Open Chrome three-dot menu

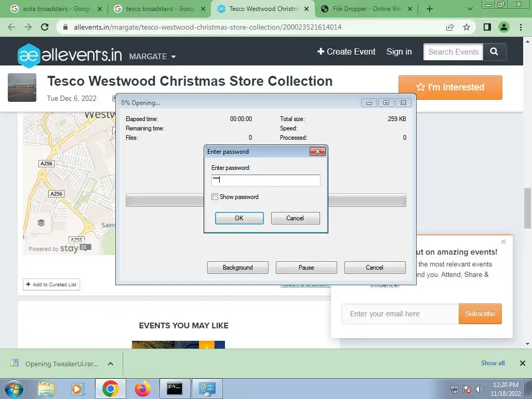click(x=521, y=27)
